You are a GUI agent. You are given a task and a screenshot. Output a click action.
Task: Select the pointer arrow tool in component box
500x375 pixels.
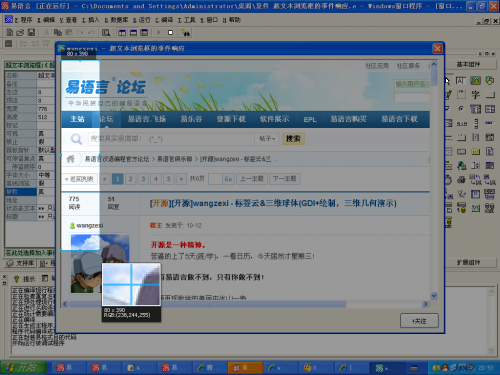coord(447,80)
